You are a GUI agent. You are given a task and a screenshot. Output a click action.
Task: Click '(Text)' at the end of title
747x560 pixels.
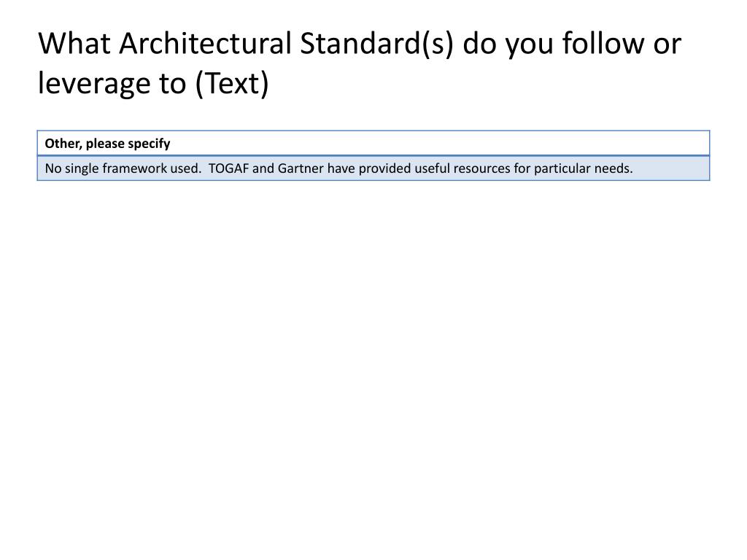(232, 84)
